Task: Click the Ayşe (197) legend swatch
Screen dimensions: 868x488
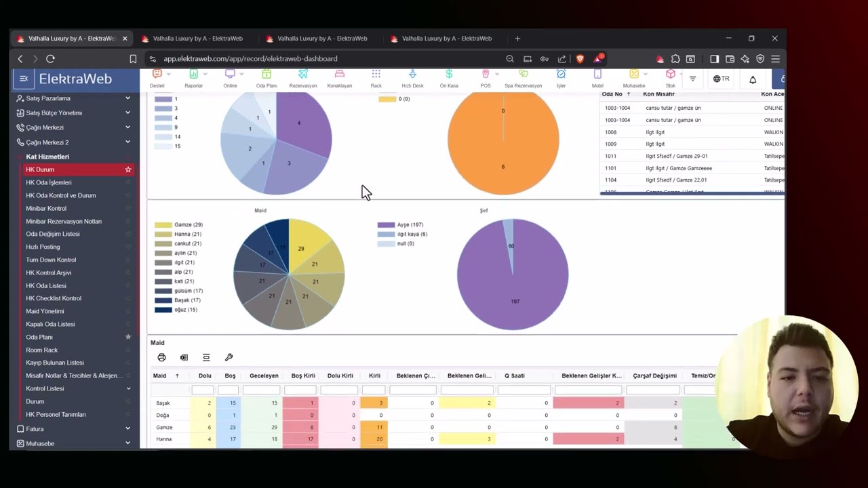Action: tap(386, 224)
